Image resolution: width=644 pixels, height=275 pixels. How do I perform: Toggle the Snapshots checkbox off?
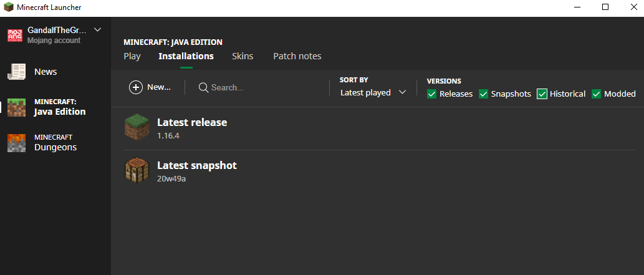click(x=484, y=94)
